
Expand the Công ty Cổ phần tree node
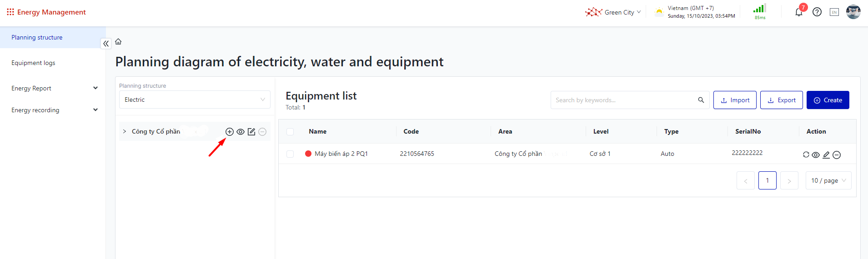pos(125,131)
